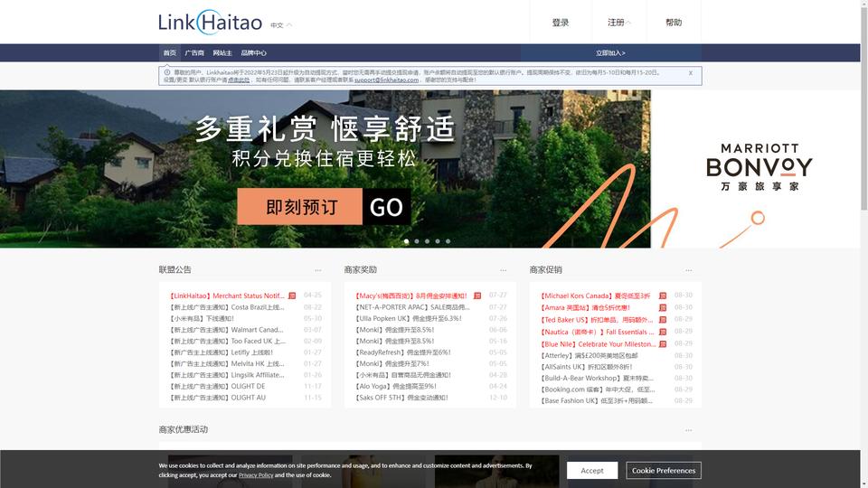Viewport: 868px width, 488px height.
Task: Open the Melvita HK announcement
Action: pos(227,363)
